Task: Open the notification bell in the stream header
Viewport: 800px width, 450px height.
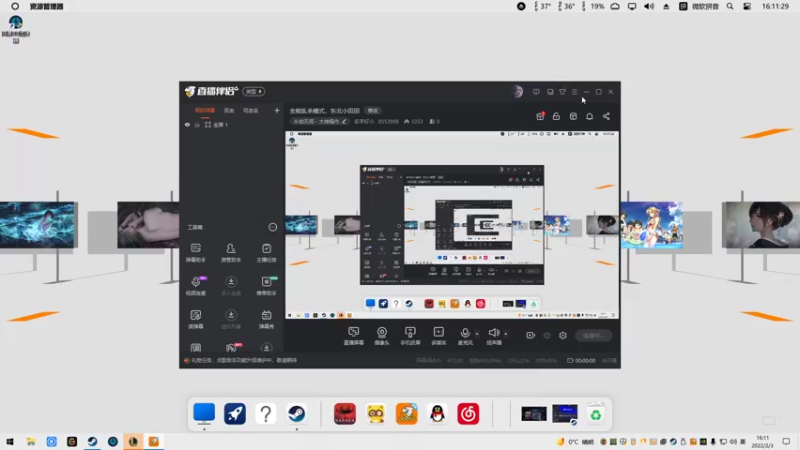Action: (x=589, y=116)
